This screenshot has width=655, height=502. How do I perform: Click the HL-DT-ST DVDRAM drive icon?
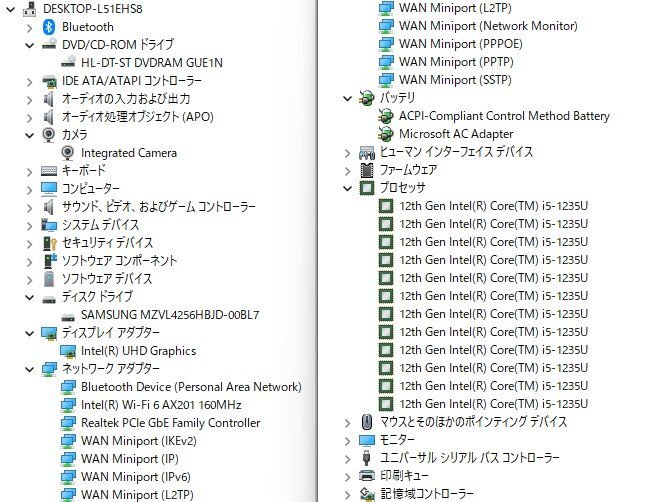pyautogui.click(x=68, y=62)
